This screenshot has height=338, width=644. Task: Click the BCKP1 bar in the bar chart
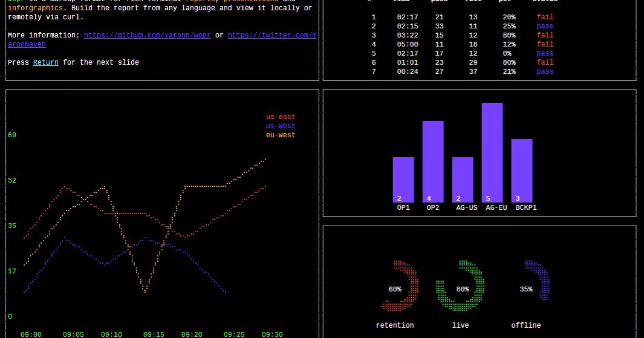[522, 171]
